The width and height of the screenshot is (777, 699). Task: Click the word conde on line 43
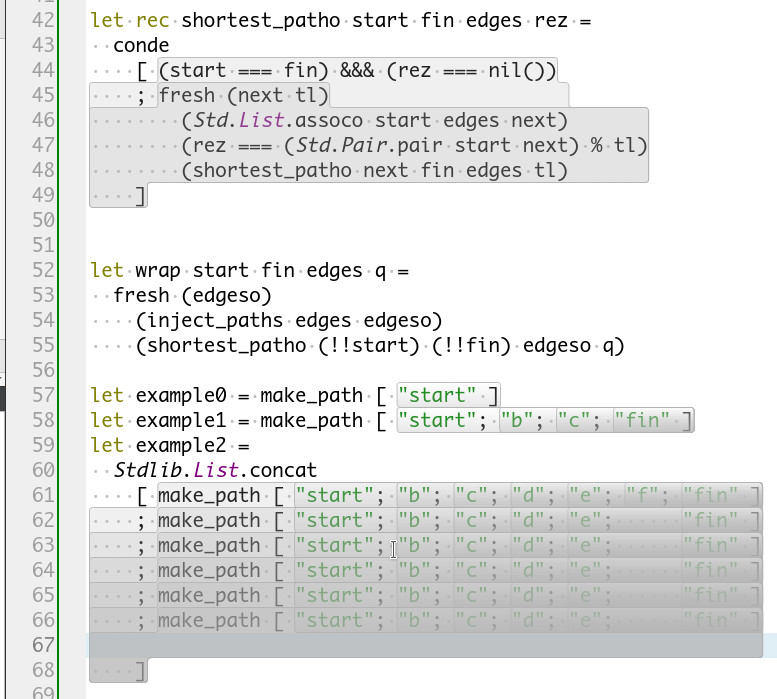click(141, 46)
